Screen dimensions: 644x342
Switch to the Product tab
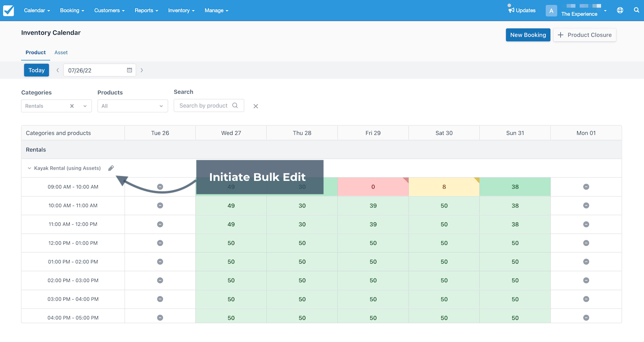point(36,53)
